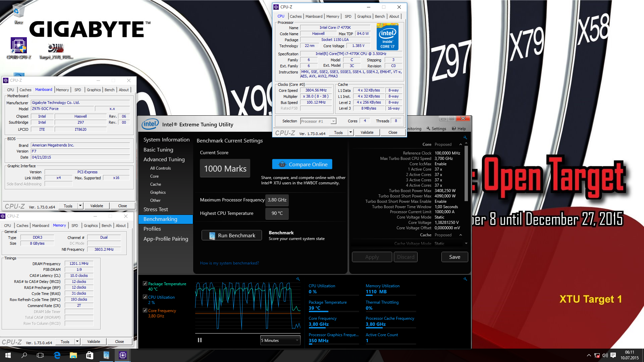644x362 pixels.
Task: Click the Run Benchmark button
Action: point(232,235)
